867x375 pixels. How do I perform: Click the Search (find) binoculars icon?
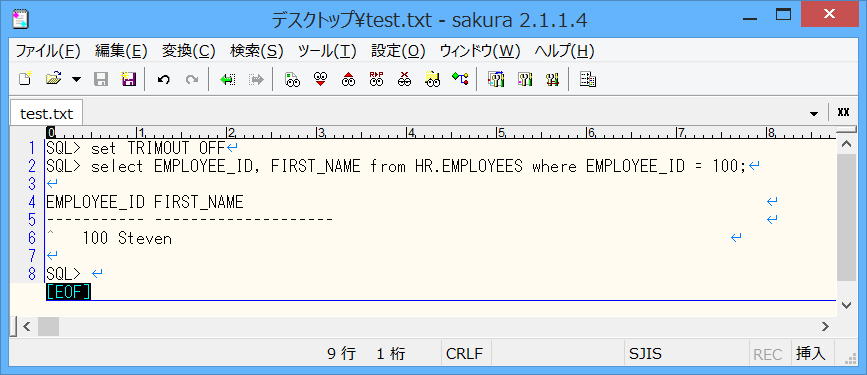293,79
